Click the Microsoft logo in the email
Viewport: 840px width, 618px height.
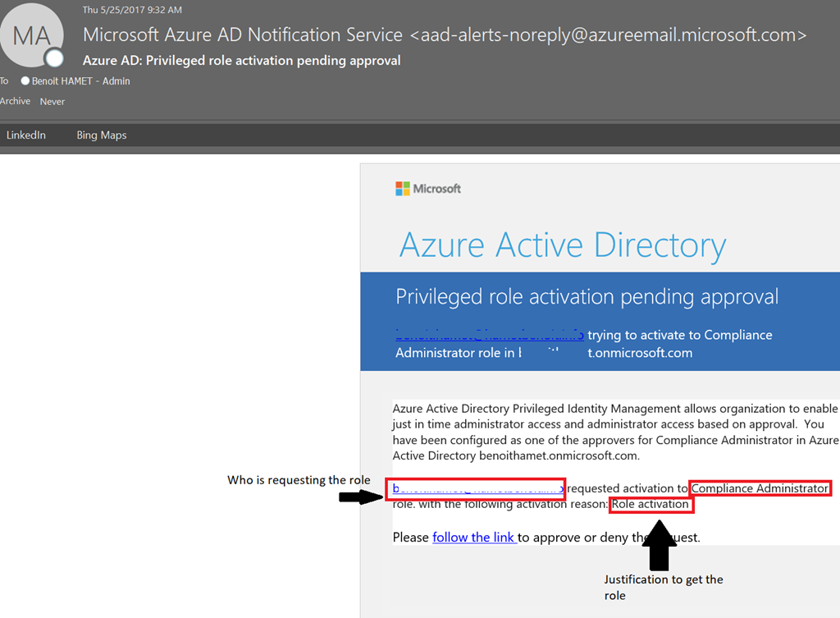(x=428, y=189)
